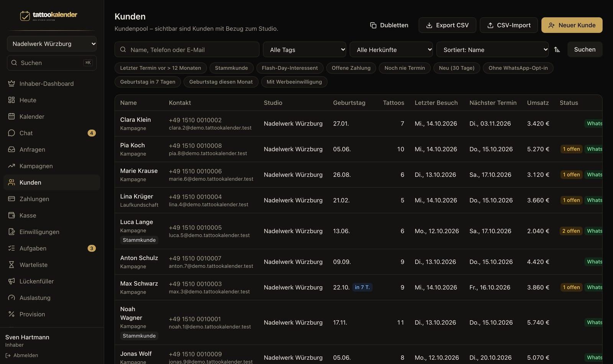Click the Abmelden logout link
The image size is (613, 364).
pyautogui.click(x=22, y=355)
